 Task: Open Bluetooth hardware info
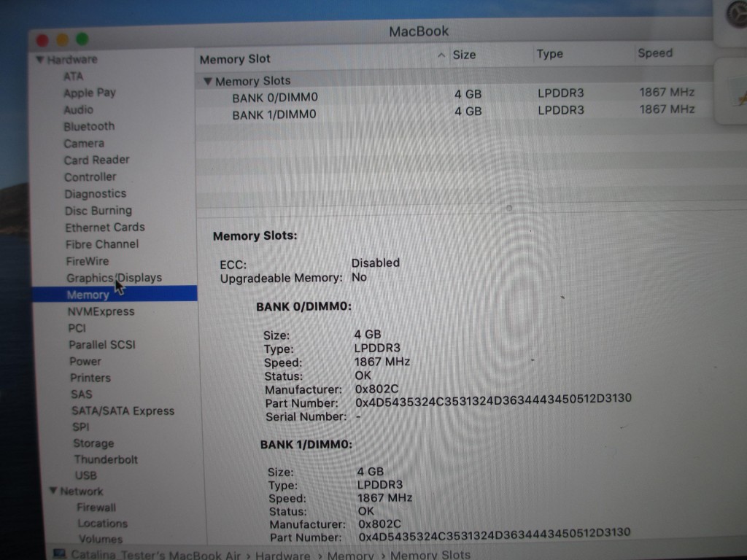tap(89, 127)
